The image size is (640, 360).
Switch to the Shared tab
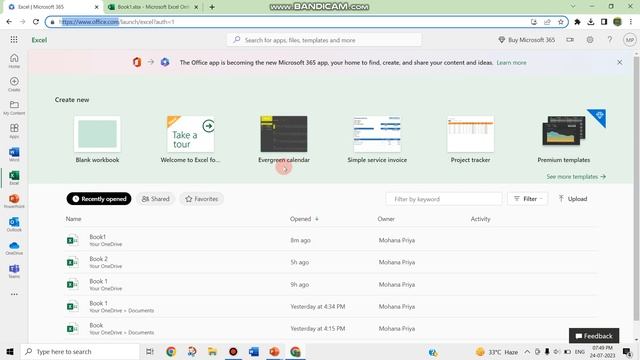156,199
